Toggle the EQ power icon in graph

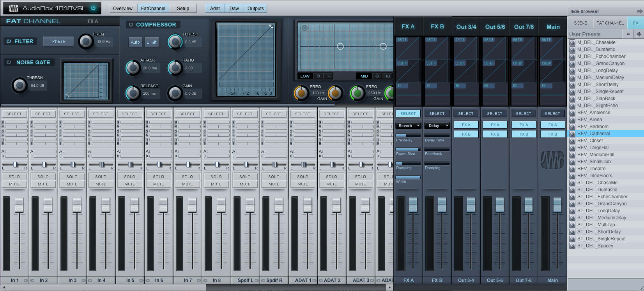305,28
